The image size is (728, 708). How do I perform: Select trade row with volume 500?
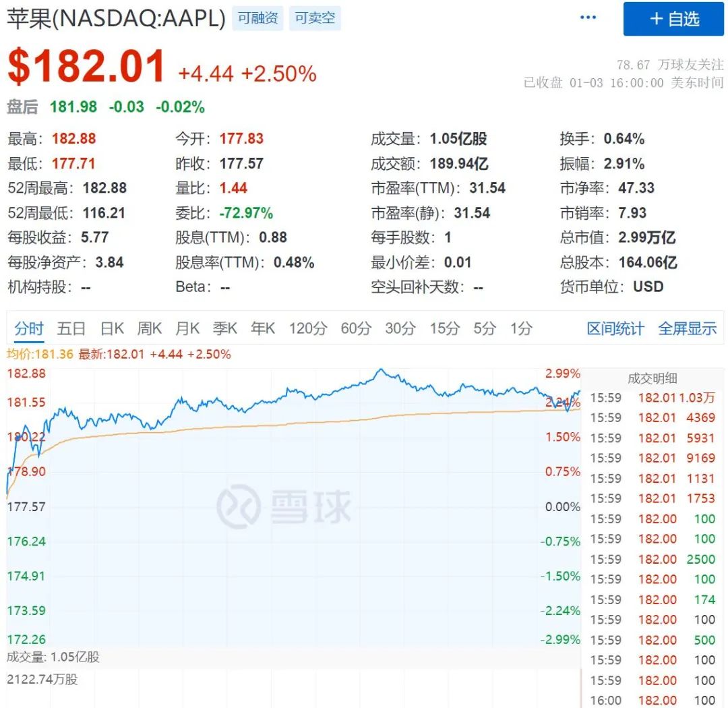(653, 640)
